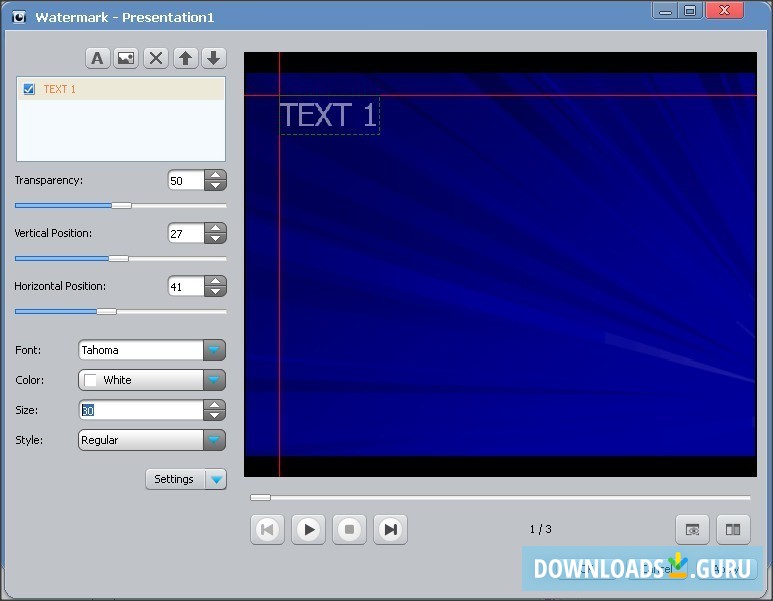Play the presentation preview
The height and width of the screenshot is (601, 773).
pos(309,530)
